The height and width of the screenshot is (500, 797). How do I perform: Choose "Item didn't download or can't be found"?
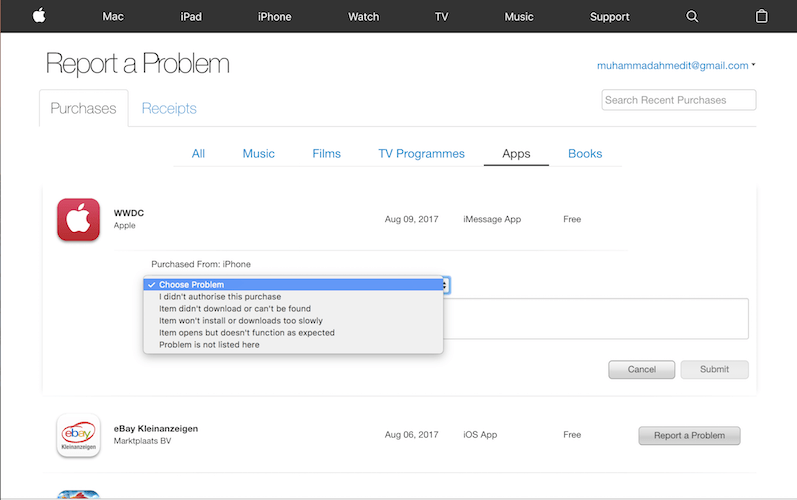293,308
